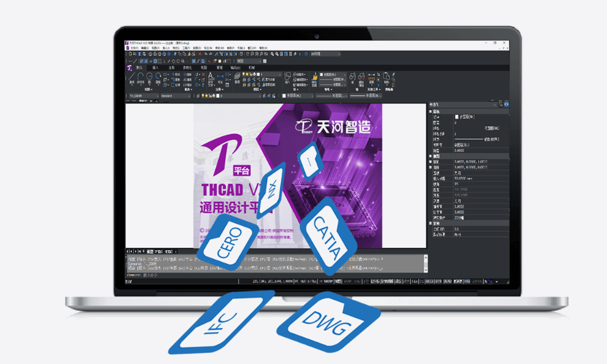Switch to the 参数化 ribbon tab

point(188,68)
